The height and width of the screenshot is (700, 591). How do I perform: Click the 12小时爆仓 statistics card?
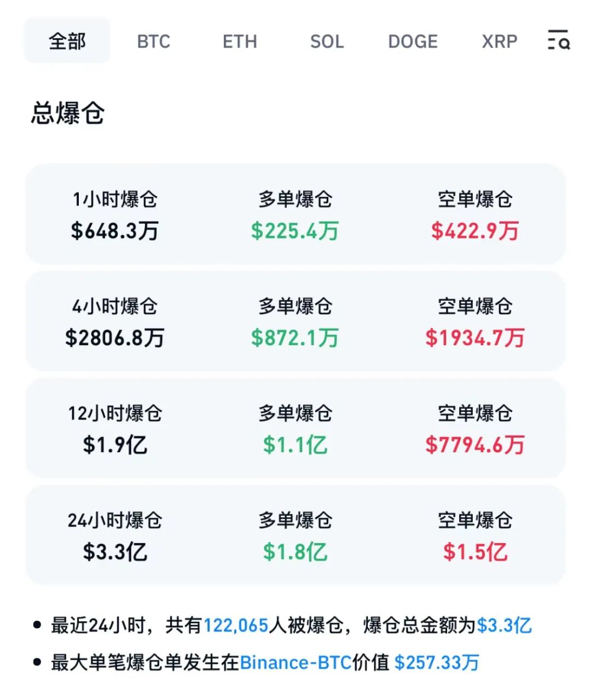296,428
